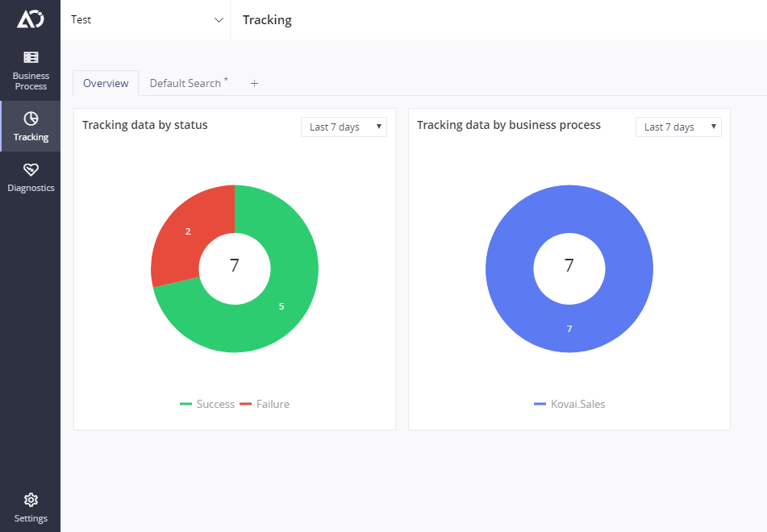Image resolution: width=767 pixels, height=532 pixels.
Task: Click the Tracking page title
Action: 267,20
